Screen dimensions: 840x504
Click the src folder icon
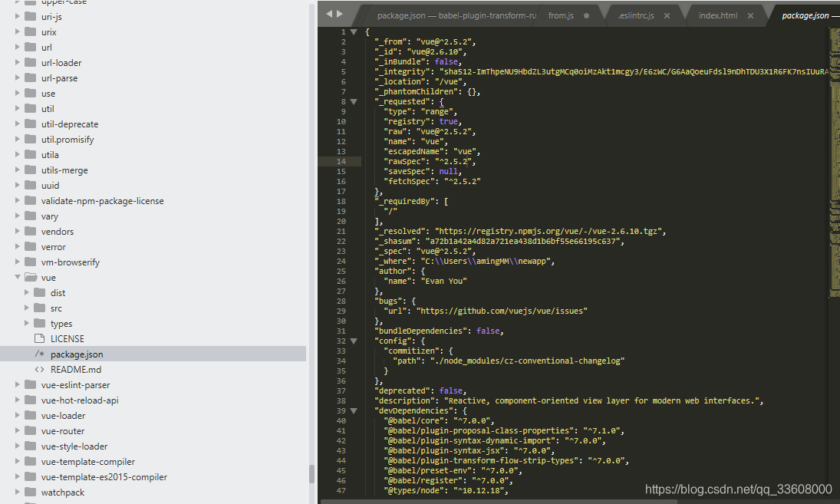[x=40, y=308]
